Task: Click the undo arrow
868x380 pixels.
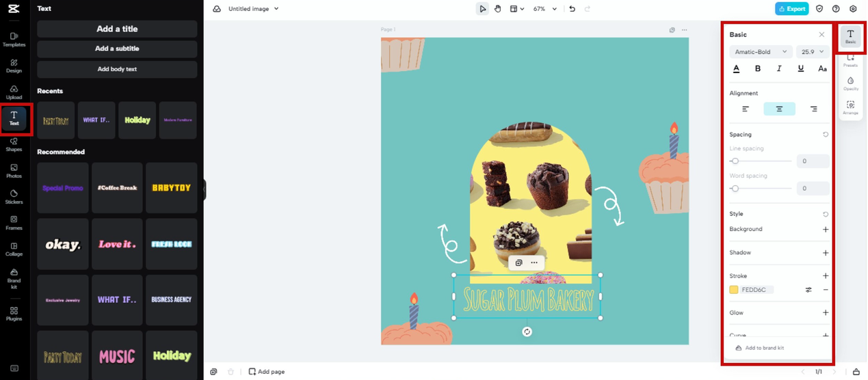Action: pyautogui.click(x=573, y=9)
